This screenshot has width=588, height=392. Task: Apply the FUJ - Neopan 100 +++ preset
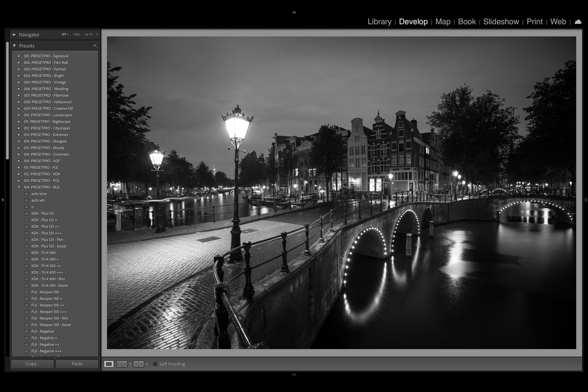[x=49, y=312]
